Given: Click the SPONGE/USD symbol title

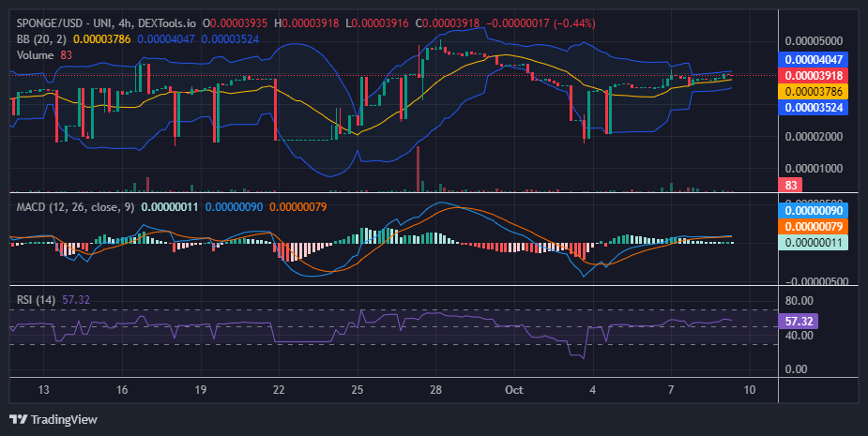Looking at the screenshot, I should pos(106,23).
